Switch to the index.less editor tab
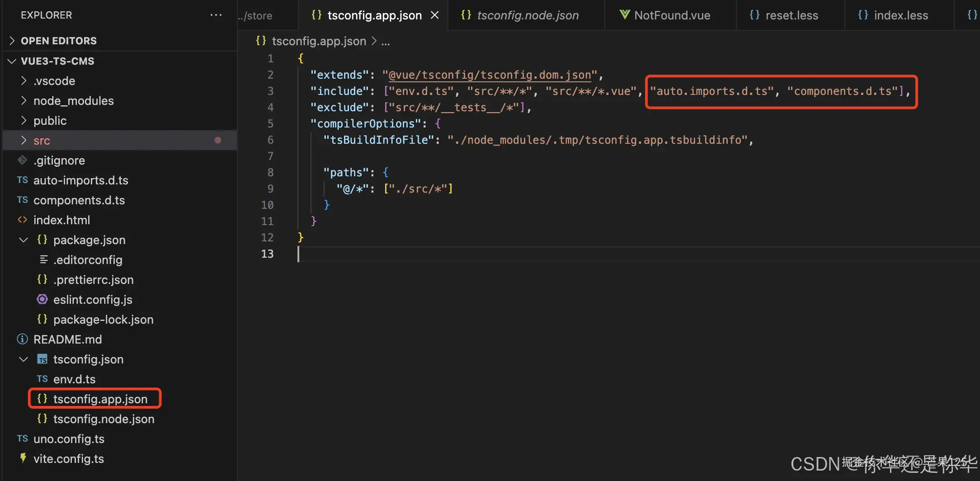Screen dimensions: 980x481 (899, 15)
